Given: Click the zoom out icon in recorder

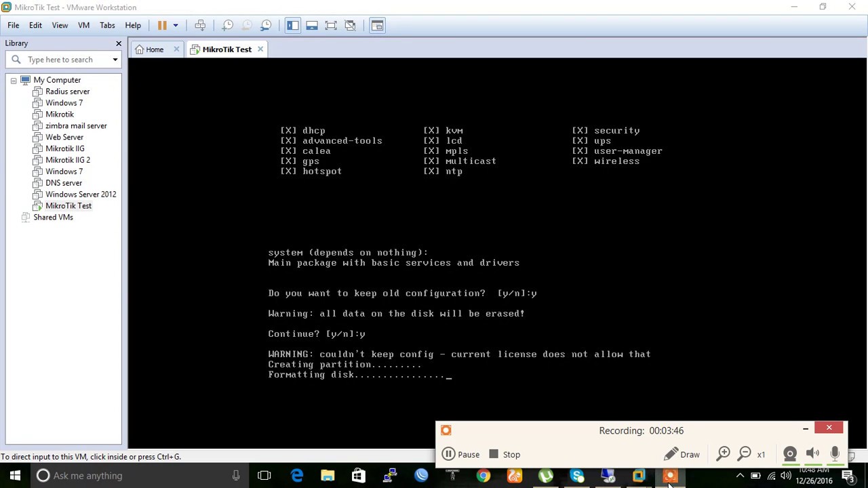Looking at the screenshot, I should pos(745,454).
